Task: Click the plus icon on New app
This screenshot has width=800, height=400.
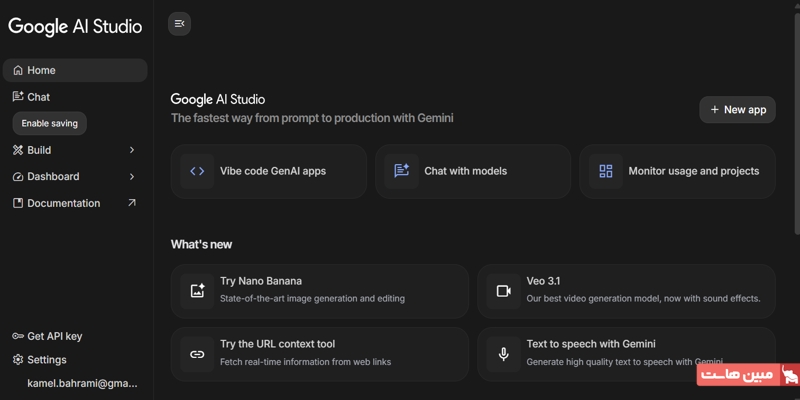Action: (x=714, y=110)
